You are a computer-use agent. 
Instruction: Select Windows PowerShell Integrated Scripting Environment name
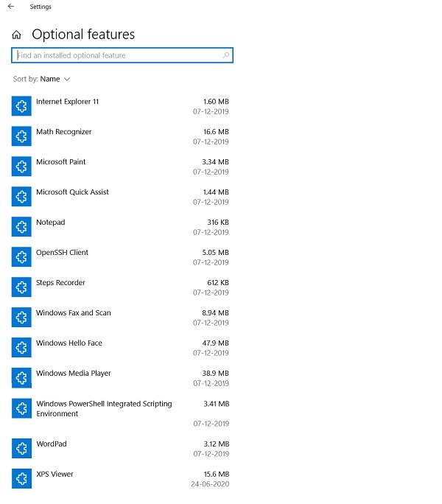(104, 409)
